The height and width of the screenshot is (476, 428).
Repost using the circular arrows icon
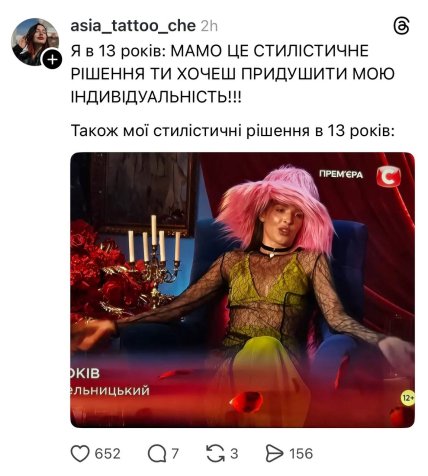215,454
